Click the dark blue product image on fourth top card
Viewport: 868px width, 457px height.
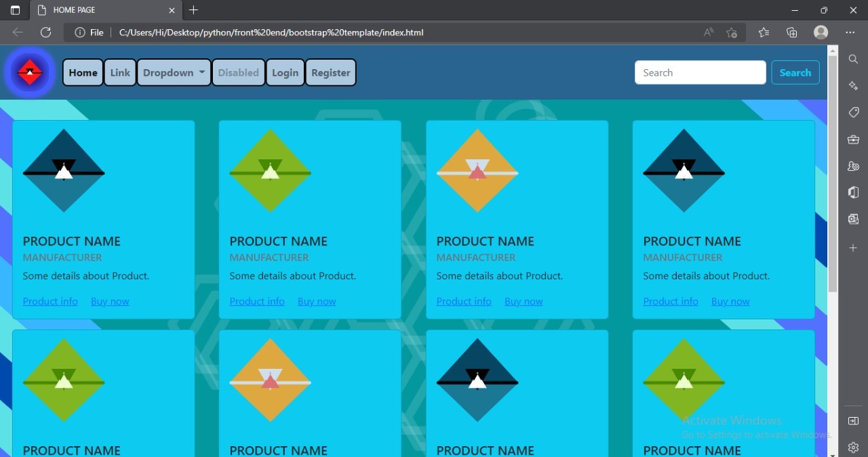684,171
